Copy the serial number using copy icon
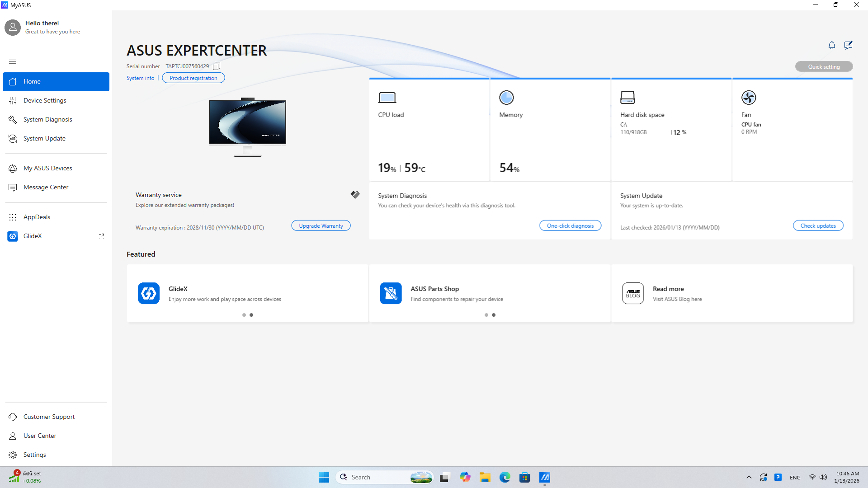 tap(217, 66)
